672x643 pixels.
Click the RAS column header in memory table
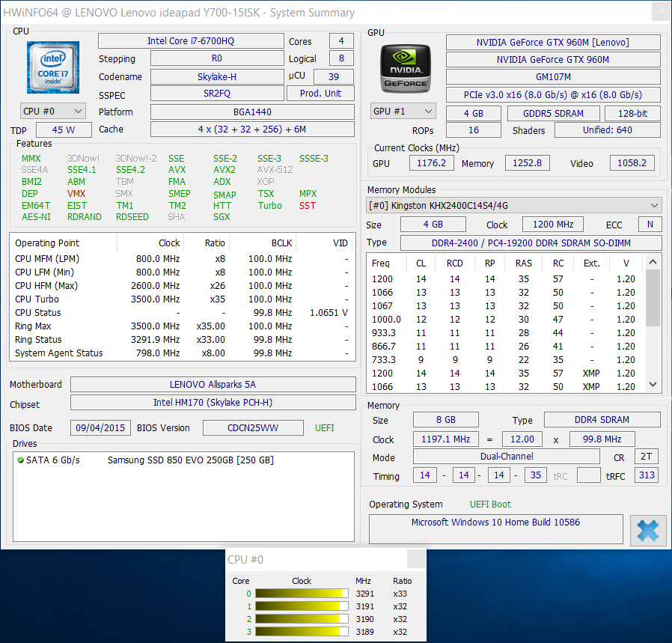[523, 263]
